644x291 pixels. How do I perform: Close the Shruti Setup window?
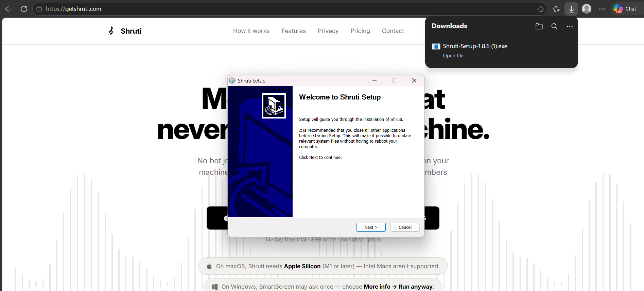(x=414, y=80)
